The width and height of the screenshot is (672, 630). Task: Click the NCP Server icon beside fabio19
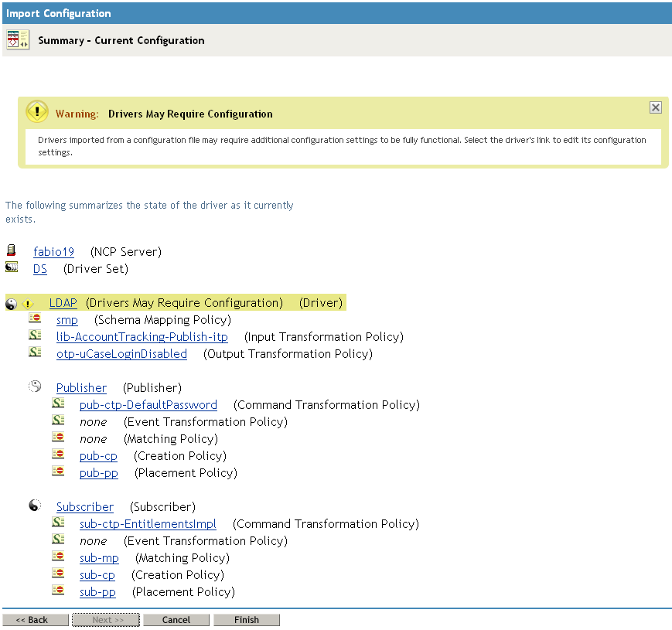click(11, 250)
